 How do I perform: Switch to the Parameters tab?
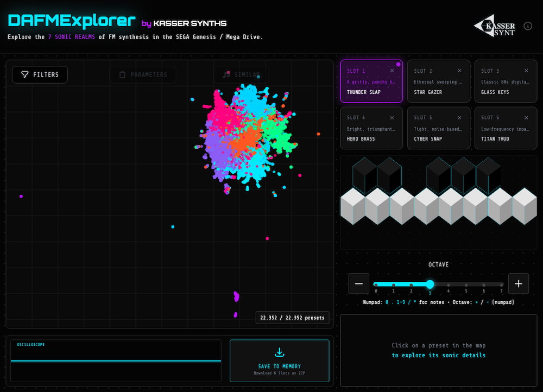pyautogui.click(x=143, y=74)
